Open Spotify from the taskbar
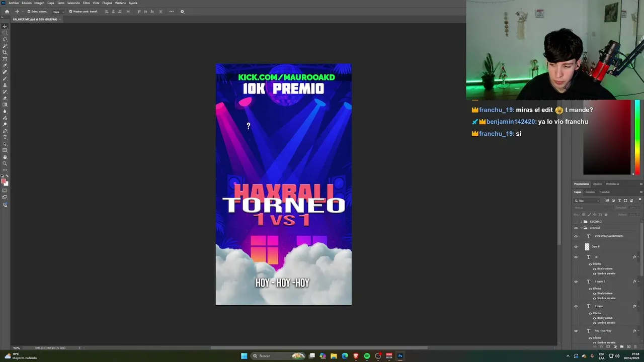644x362 pixels. tap(367, 356)
